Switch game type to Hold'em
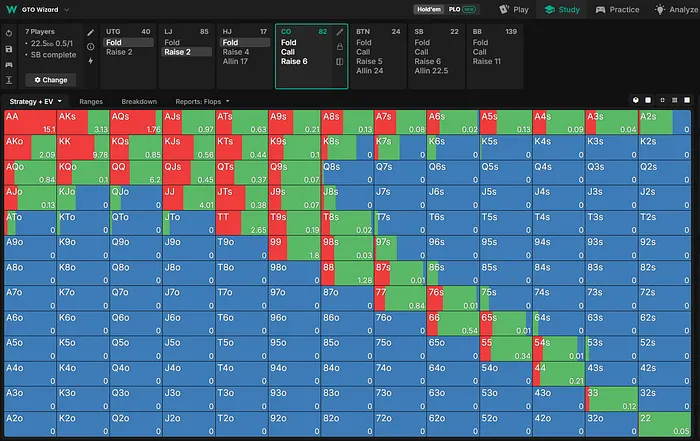Viewport: 700px width, 441px height. [x=429, y=9]
